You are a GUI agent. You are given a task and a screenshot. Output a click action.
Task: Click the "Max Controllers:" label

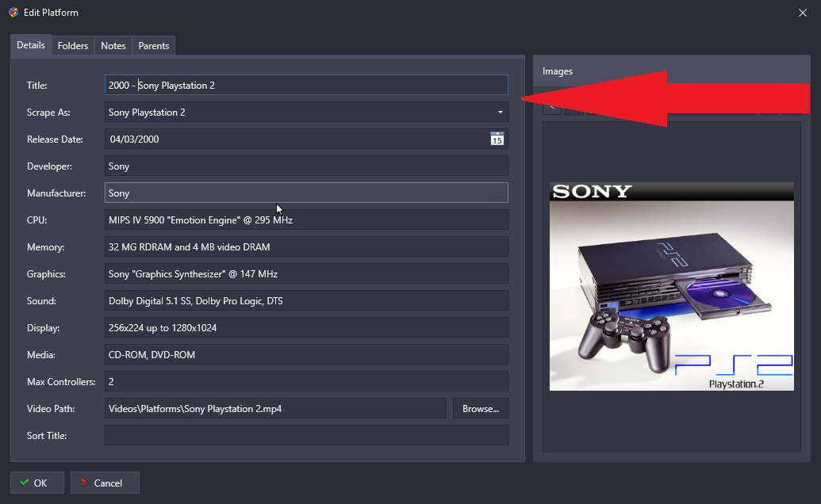[x=61, y=382]
